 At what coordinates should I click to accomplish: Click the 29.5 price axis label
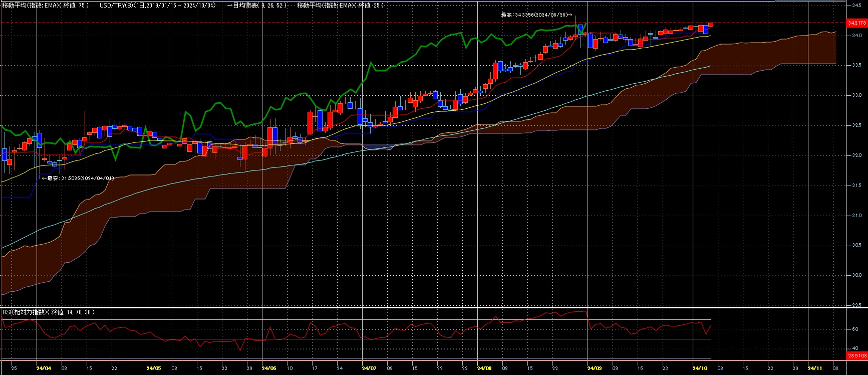tap(856, 304)
